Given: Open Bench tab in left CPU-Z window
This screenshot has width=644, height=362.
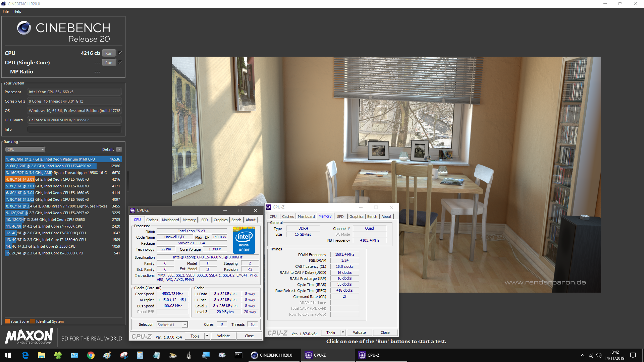Looking at the screenshot, I should click(x=236, y=220).
